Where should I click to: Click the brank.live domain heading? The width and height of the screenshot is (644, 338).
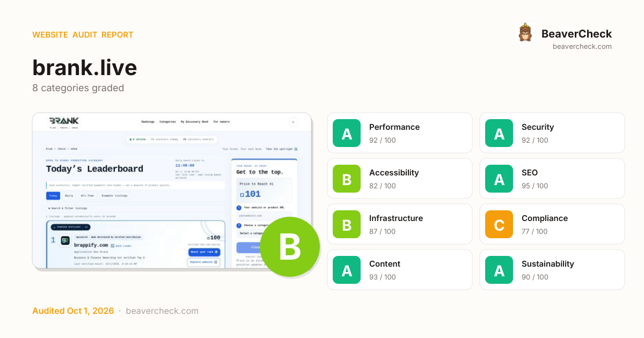point(85,68)
